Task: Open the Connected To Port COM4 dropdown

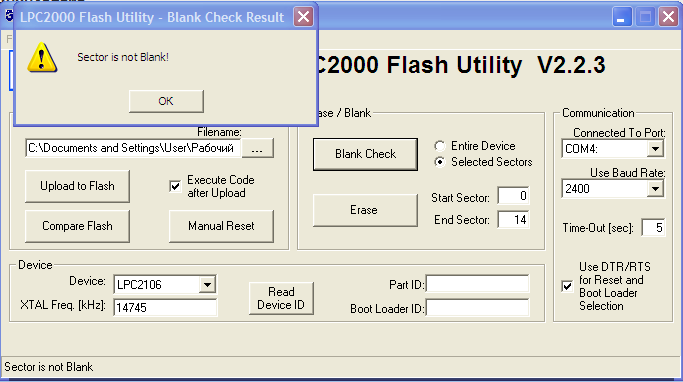Action: pos(655,149)
